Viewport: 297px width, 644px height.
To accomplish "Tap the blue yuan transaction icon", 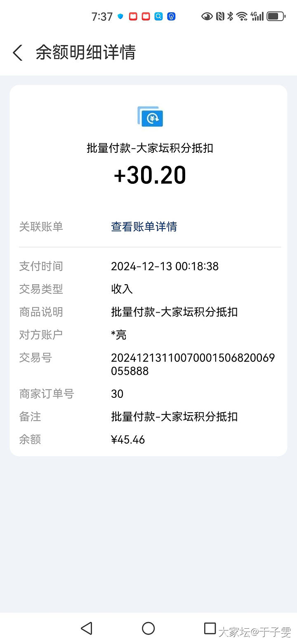I will [x=150, y=116].
